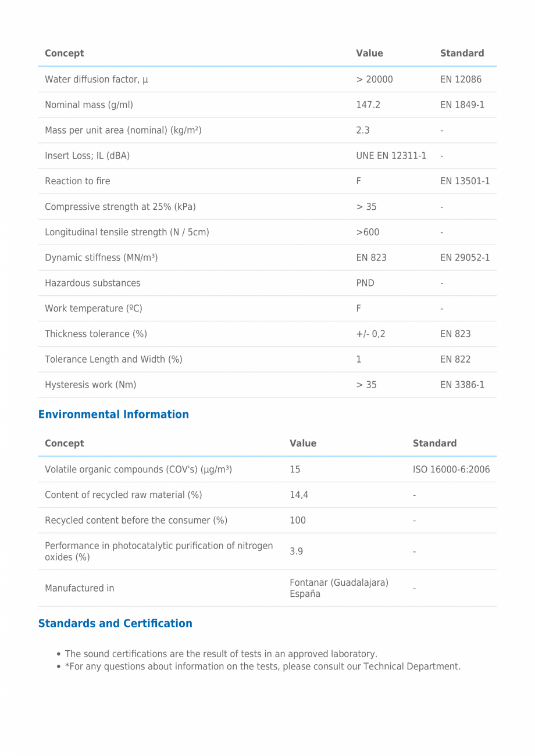Click the Standards and Certification heading
Viewport: 535px width, 756px height.
(x=115, y=624)
